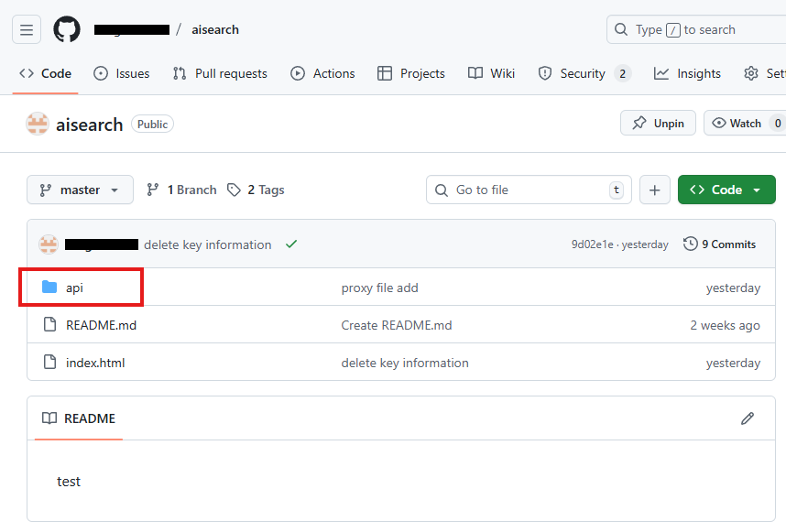Open the index.html file
This screenshot has width=786, height=532.
click(95, 363)
